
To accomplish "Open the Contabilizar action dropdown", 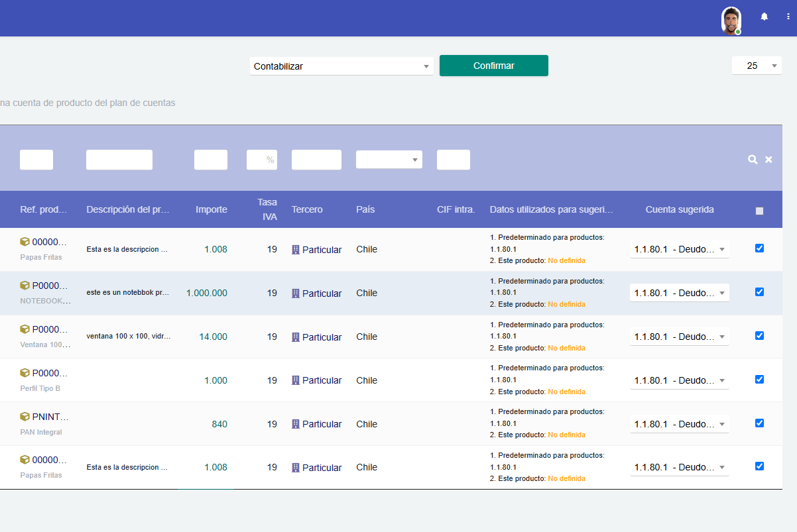I will [341, 66].
